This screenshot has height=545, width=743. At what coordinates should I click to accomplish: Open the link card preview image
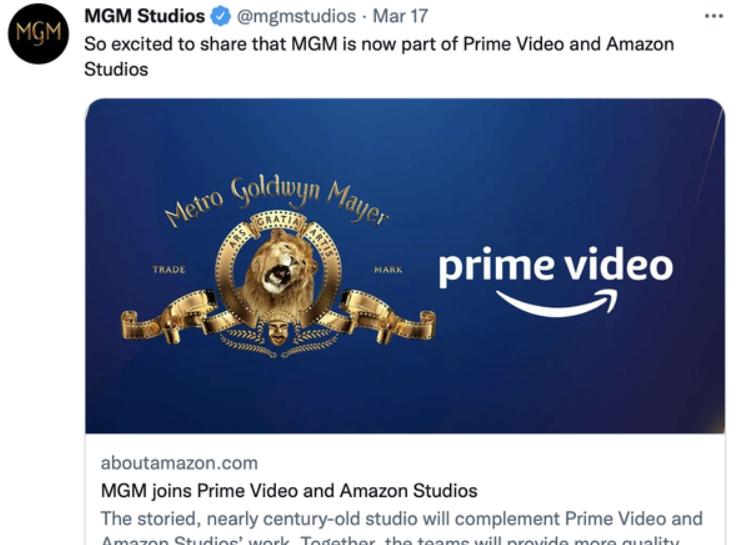(405, 266)
